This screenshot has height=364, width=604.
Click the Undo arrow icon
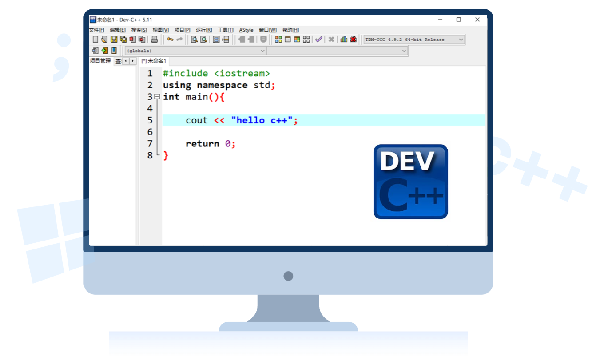pyautogui.click(x=170, y=40)
